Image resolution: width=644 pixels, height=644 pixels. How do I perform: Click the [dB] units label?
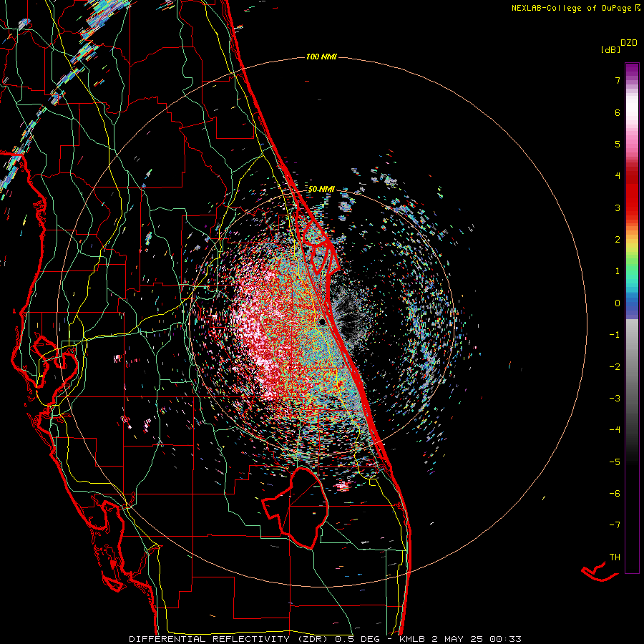(610, 49)
